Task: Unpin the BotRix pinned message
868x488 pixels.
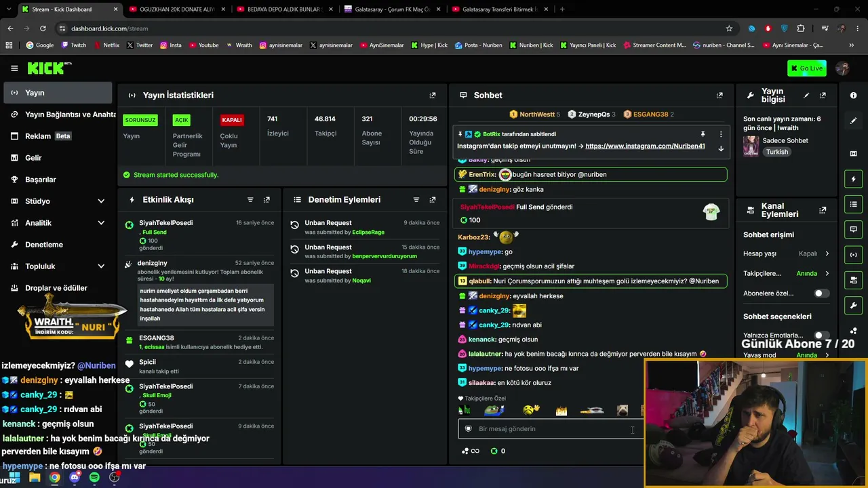Action: click(703, 134)
